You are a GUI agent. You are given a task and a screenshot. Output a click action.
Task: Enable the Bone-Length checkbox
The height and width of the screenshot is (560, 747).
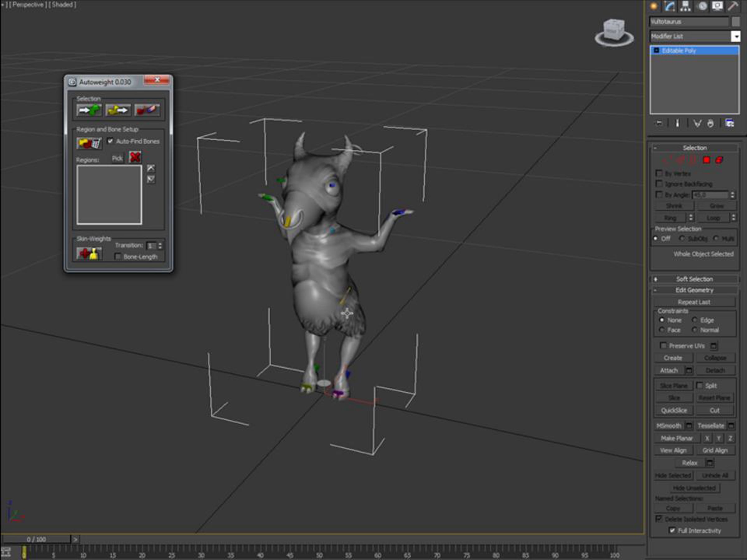pos(118,257)
